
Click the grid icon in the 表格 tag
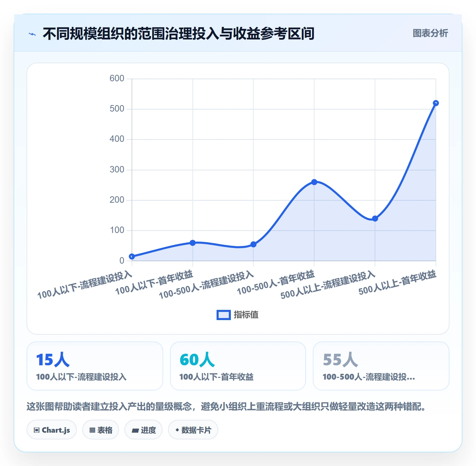click(x=92, y=430)
